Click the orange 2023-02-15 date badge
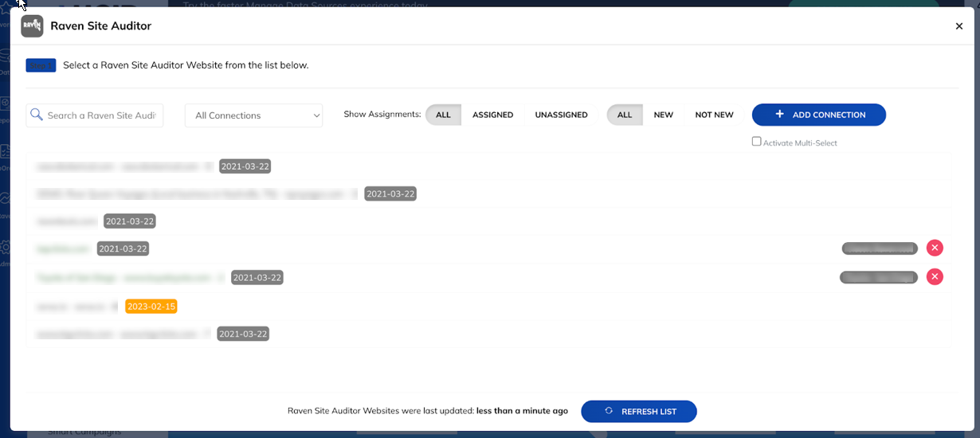The height and width of the screenshot is (438, 980). (x=151, y=306)
